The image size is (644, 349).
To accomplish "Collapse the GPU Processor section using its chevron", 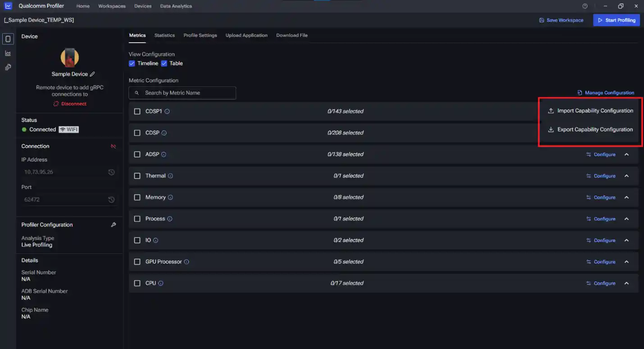I will [626, 262].
